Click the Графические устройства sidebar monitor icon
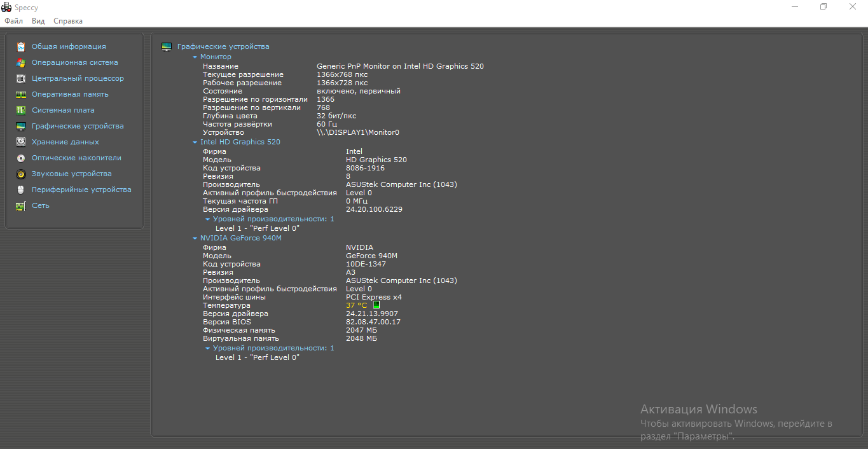 [x=21, y=126]
